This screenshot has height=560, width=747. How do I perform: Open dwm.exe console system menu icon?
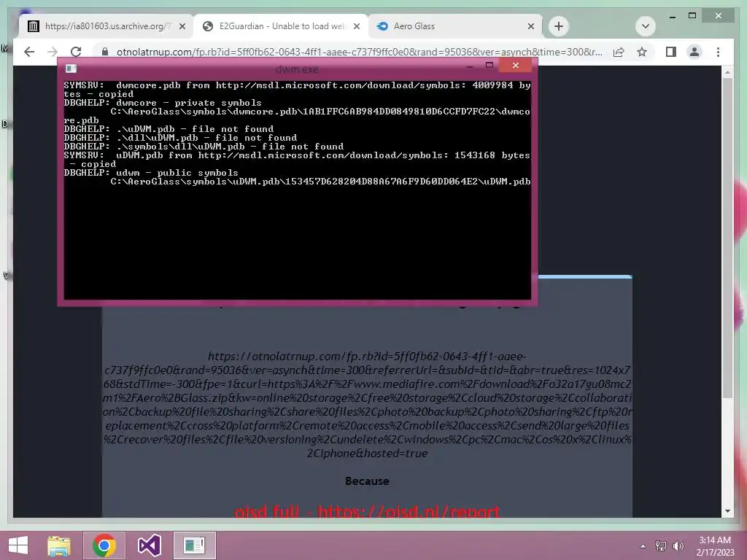point(71,69)
